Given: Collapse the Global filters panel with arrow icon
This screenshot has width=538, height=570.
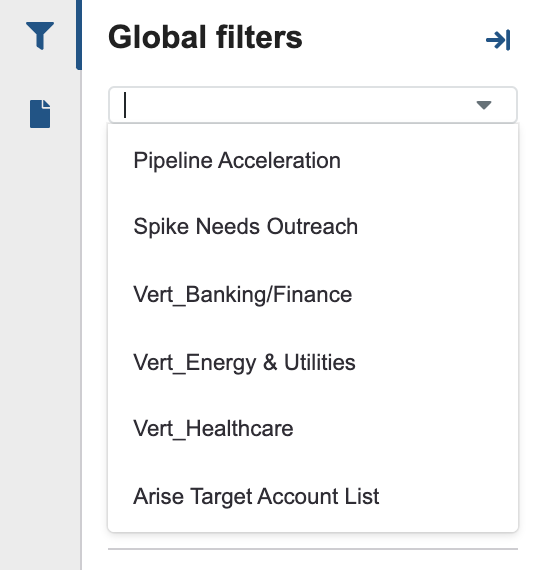Looking at the screenshot, I should (x=498, y=40).
